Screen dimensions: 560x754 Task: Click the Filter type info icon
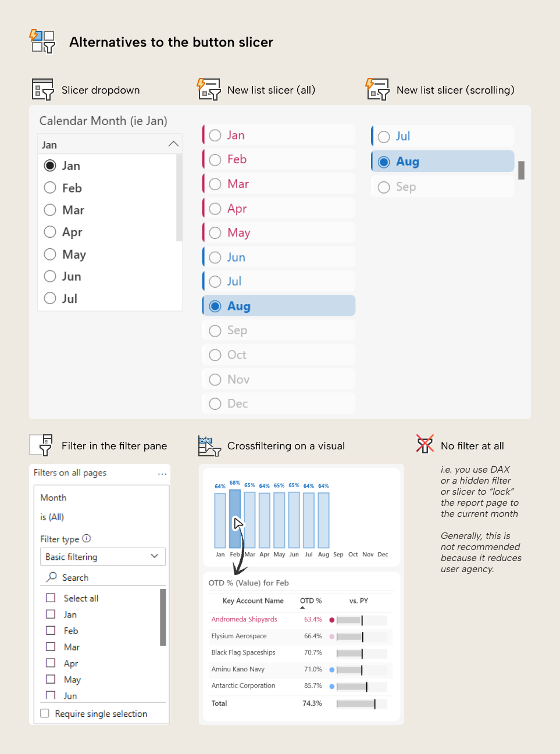point(86,538)
